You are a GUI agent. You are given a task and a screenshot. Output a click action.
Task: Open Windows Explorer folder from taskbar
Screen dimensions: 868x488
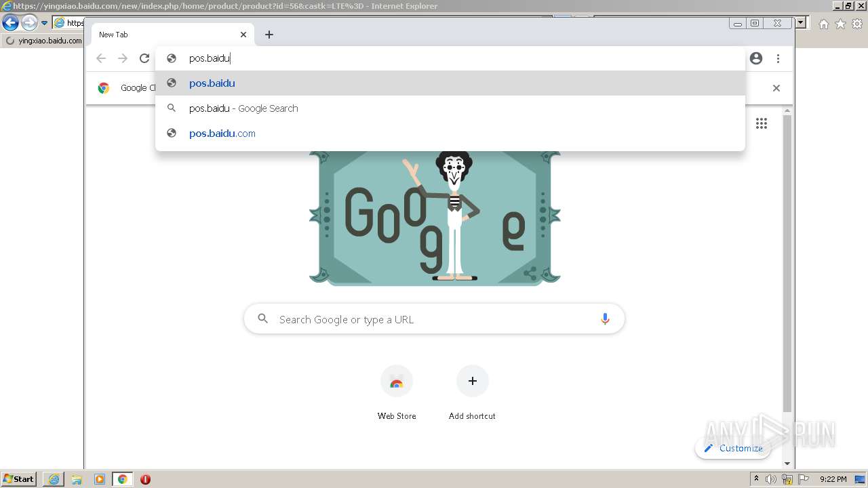pyautogui.click(x=77, y=479)
